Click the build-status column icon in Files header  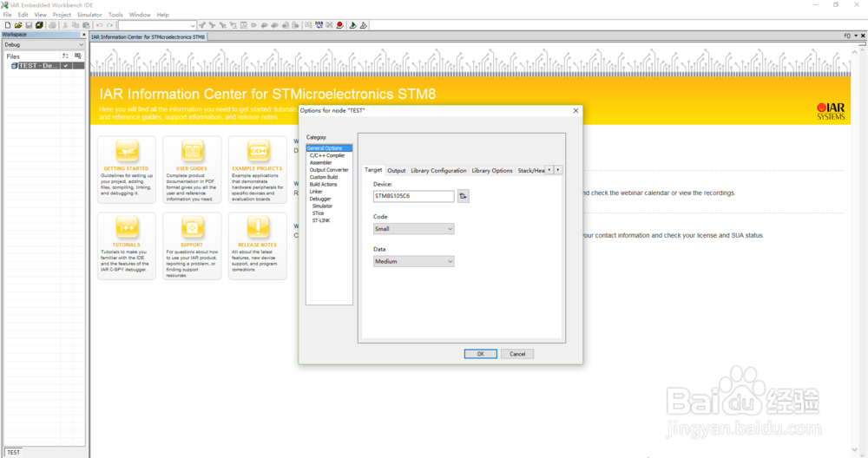point(66,56)
